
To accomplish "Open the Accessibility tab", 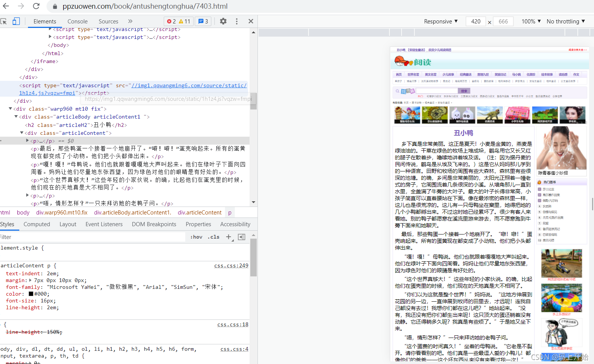I will (x=235, y=224).
